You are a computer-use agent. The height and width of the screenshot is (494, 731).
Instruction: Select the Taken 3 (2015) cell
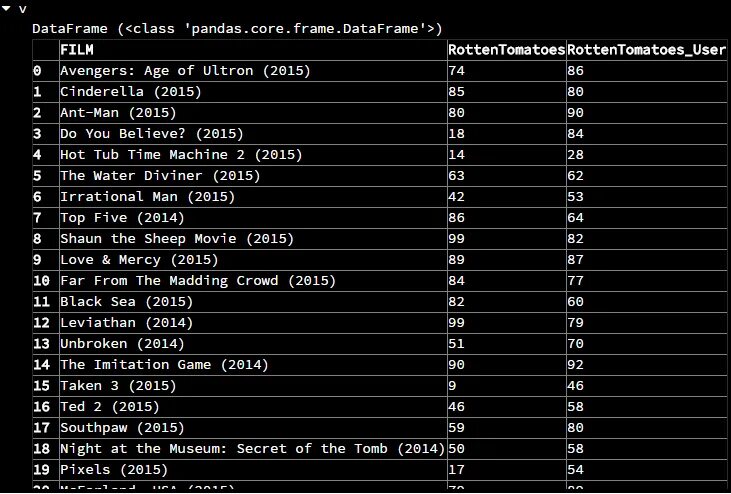[253, 385]
